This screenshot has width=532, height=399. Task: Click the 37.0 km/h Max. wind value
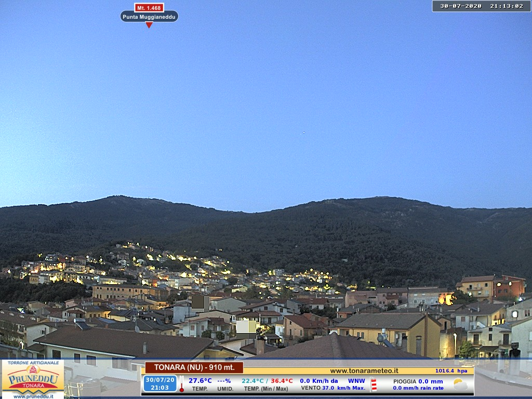coord(344,388)
